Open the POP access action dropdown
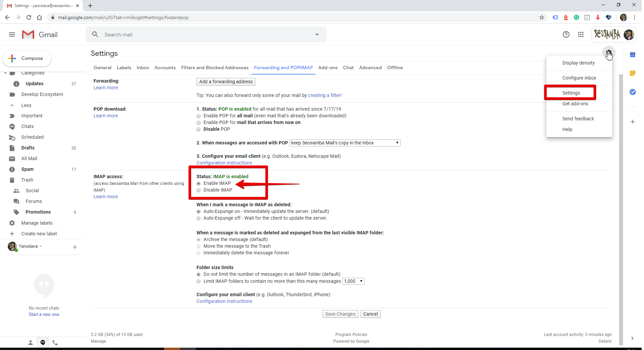644x350 pixels. [345, 143]
